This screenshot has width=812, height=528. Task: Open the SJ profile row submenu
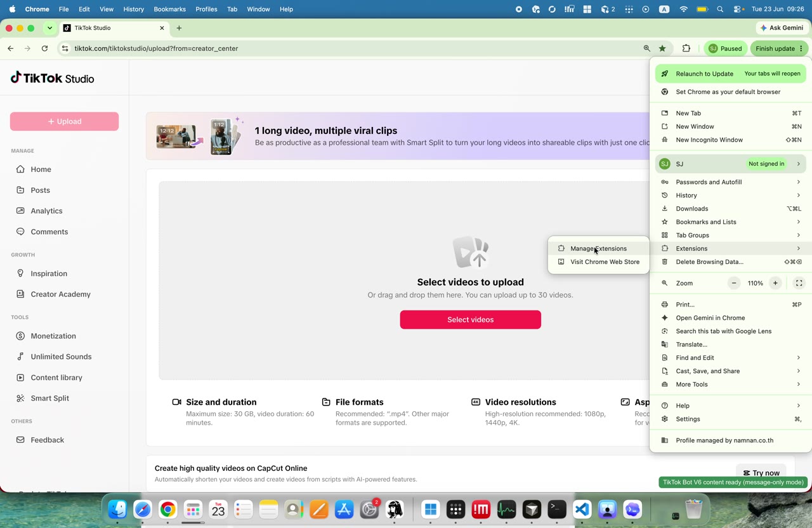(x=731, y=164)
